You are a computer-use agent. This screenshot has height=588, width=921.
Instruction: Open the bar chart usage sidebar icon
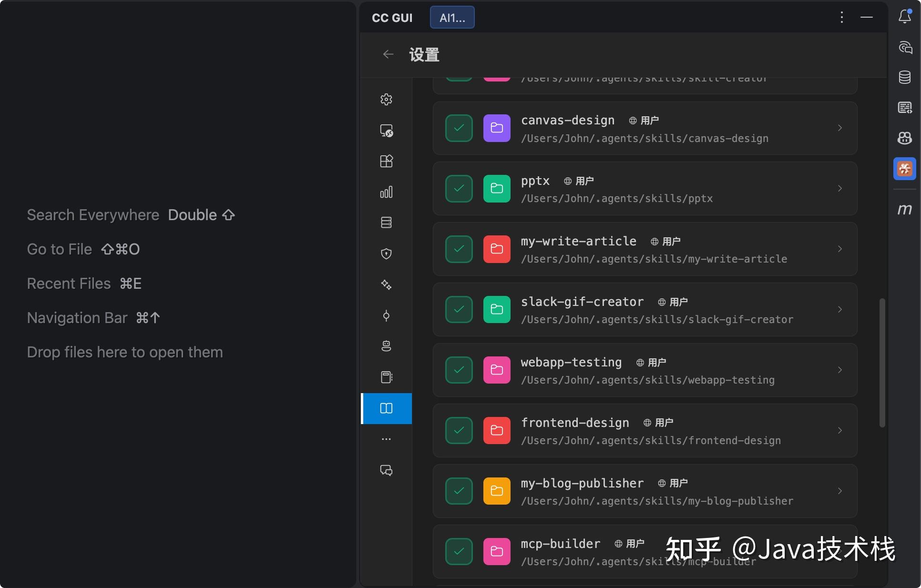(x=386, y=192)
